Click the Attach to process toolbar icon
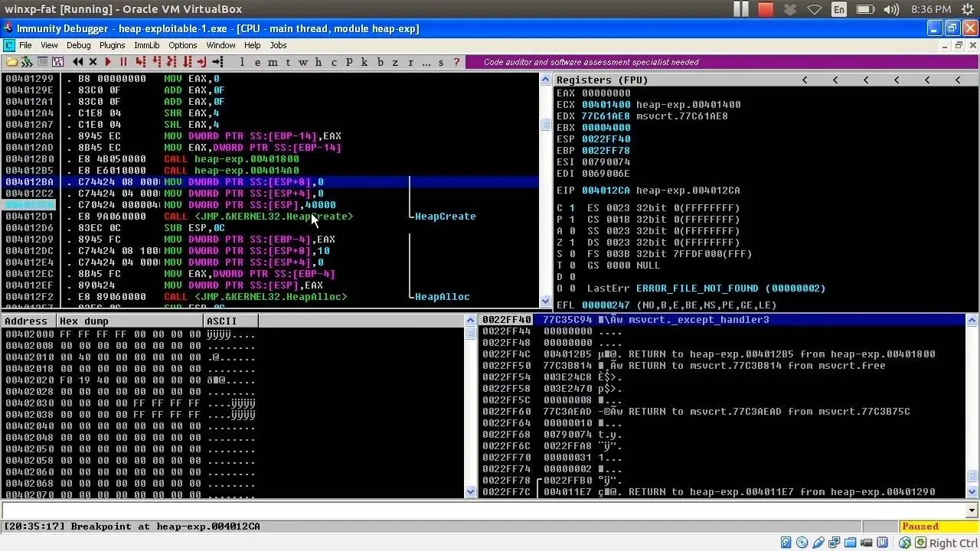Viewport: 980px width, 551px height. tap(27, 62)
